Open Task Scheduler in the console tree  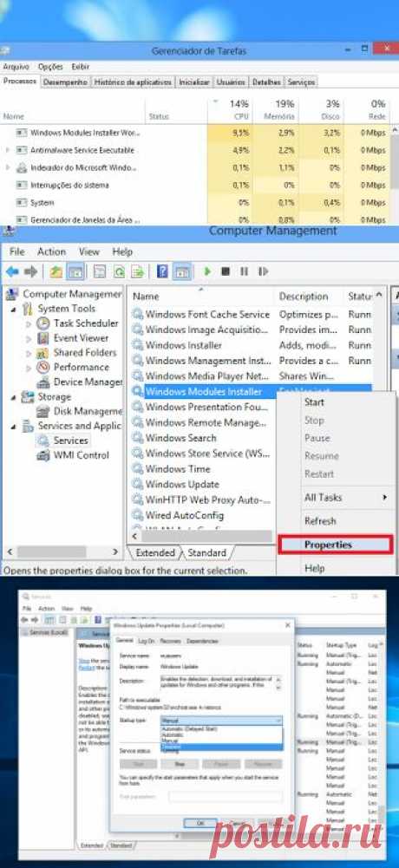point(86,323)
